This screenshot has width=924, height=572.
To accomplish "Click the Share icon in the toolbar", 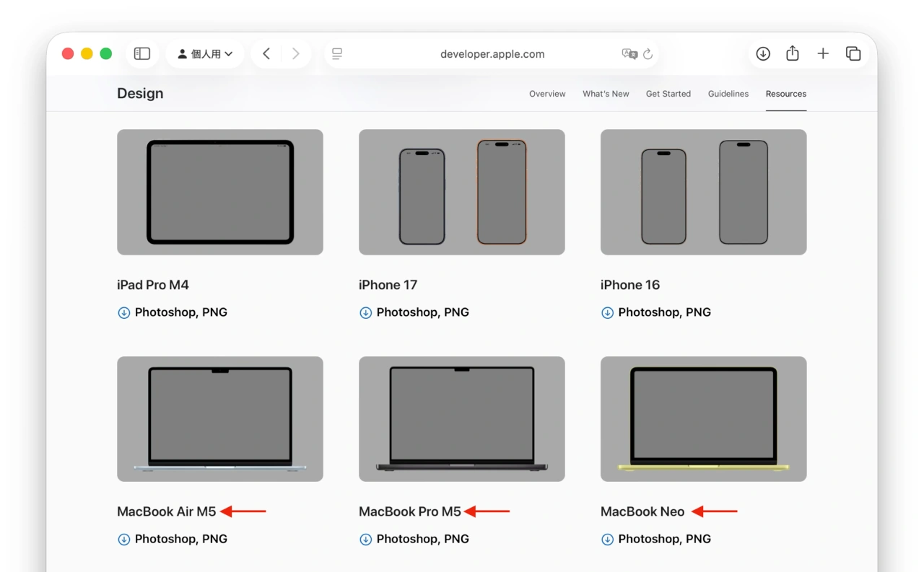I will (792, 53).
